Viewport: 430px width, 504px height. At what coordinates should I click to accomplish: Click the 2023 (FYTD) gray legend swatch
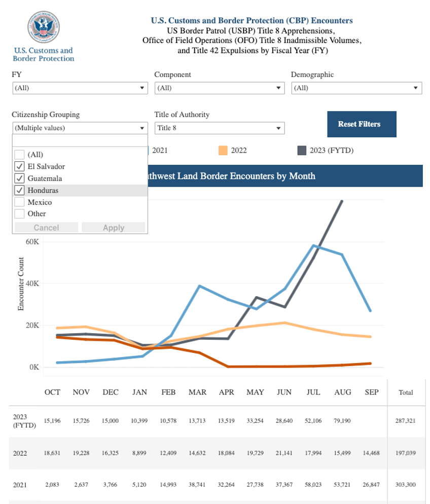[x=302, y=151]
